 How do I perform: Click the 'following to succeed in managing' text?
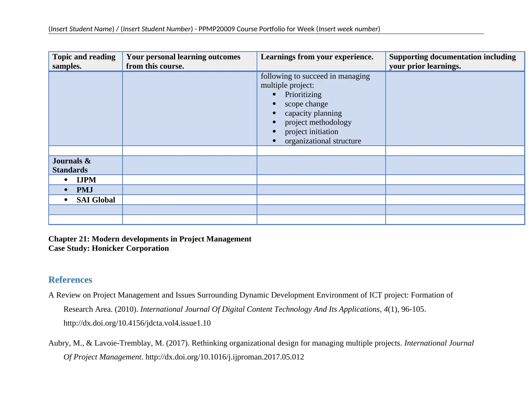point(315,76)
